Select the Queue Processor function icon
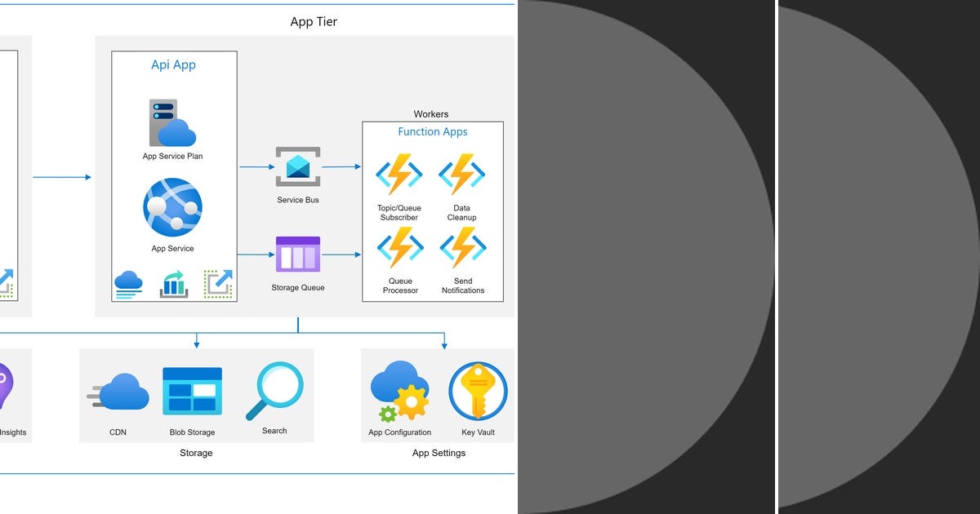980x514 pixels. 399,246
